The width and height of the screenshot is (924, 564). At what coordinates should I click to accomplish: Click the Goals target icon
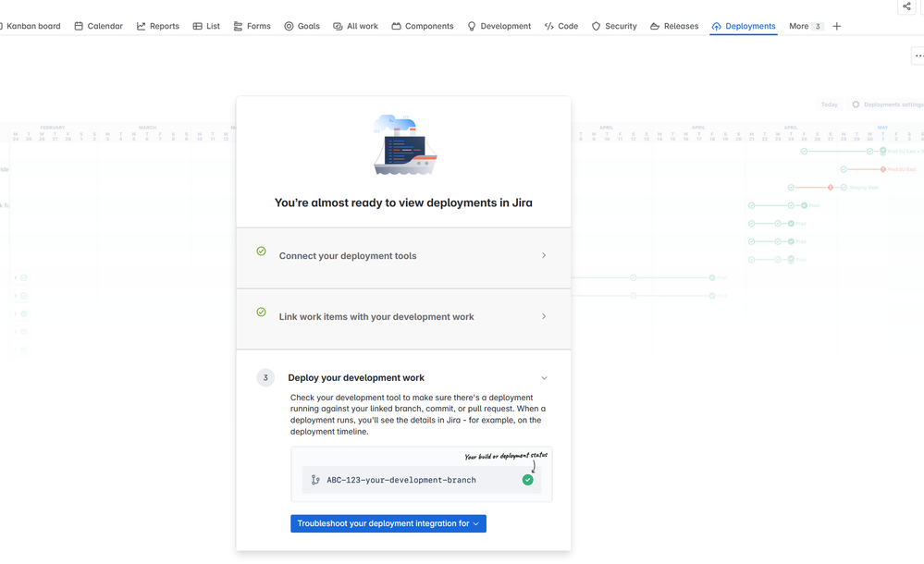pos(289,26)
